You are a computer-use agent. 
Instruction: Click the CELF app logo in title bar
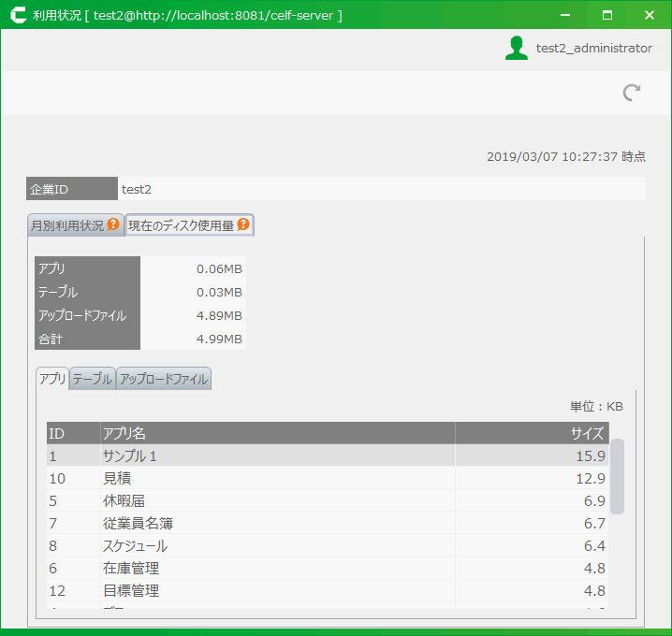click(17, 15)
